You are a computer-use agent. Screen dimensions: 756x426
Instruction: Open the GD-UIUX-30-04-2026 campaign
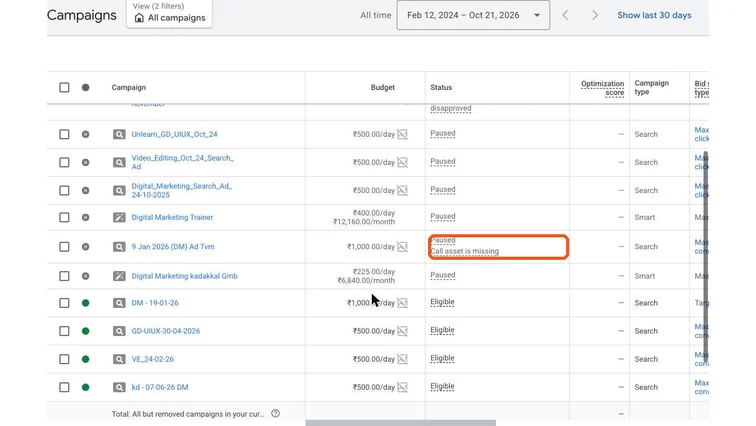(x=166, y=331)
